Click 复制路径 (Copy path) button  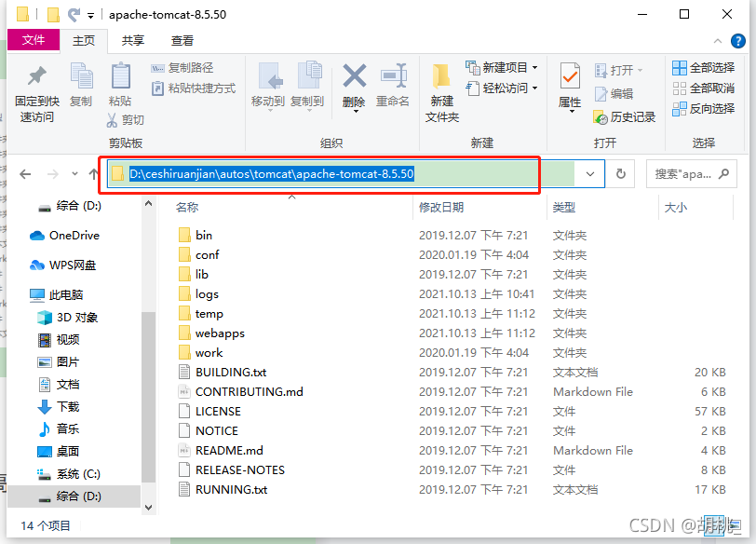point(182,68)
